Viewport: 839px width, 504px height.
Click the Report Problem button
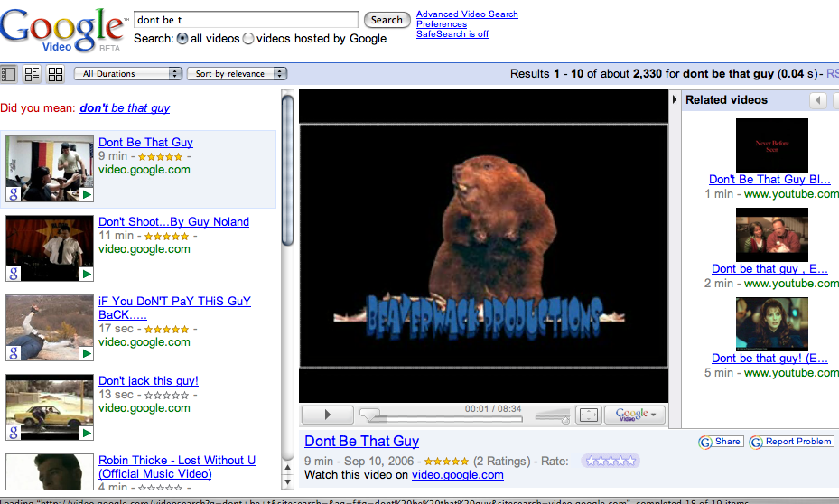[x=798, y=442]
